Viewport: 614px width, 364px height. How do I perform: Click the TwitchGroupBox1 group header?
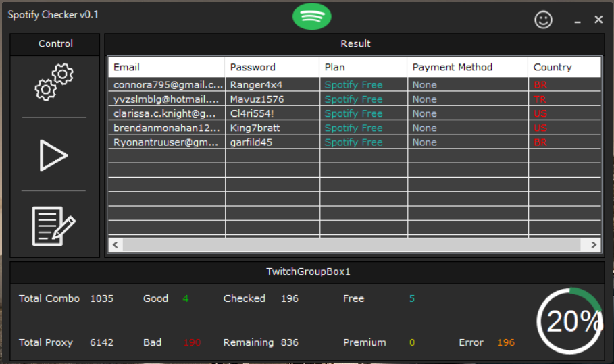pos(308,271)
